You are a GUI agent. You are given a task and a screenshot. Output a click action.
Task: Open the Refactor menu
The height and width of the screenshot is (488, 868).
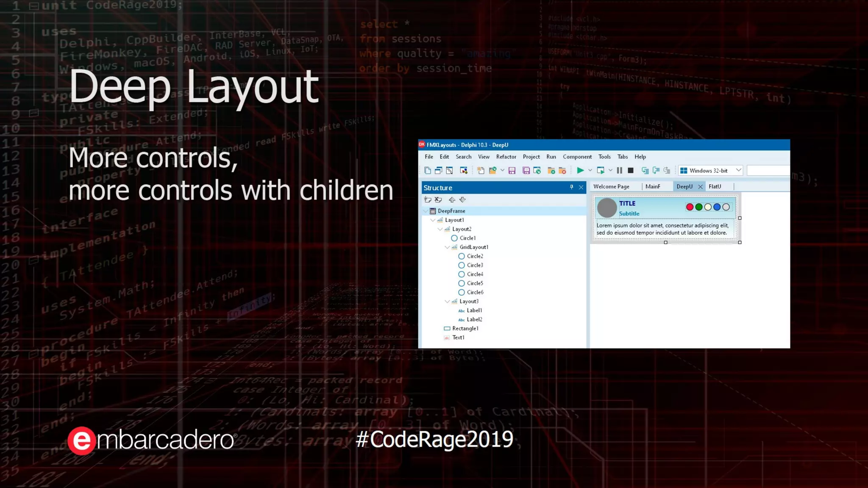pyautogui.click(x=506, y=157)
